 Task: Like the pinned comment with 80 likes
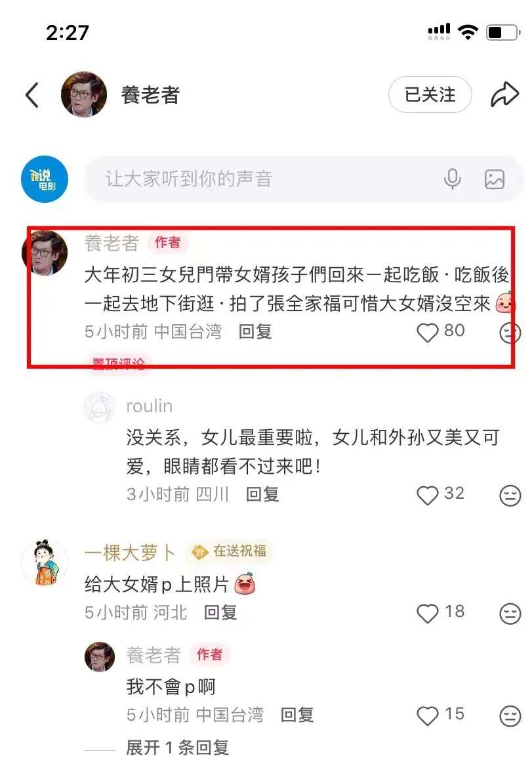[x=428, y=332]
